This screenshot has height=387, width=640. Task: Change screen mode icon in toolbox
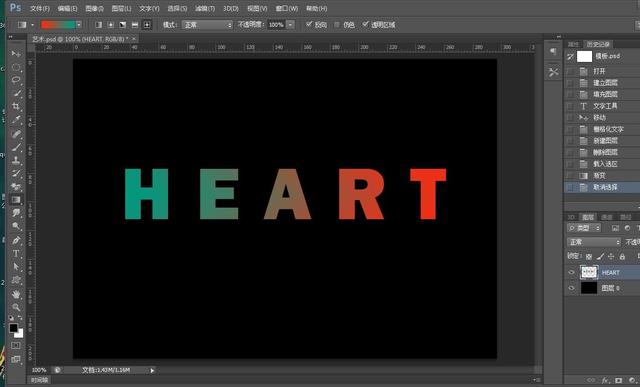click(x=16, y=359)
